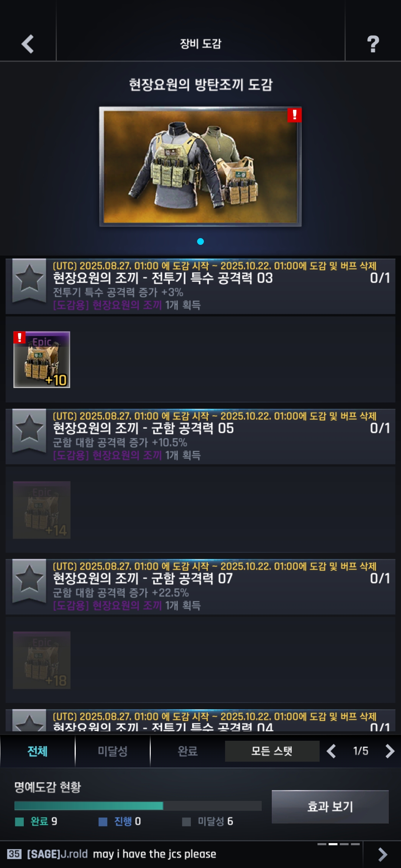This screenshot has height=868, width=401.
Task: Open the bulletproof vest collection banner image
Action: 200,167
